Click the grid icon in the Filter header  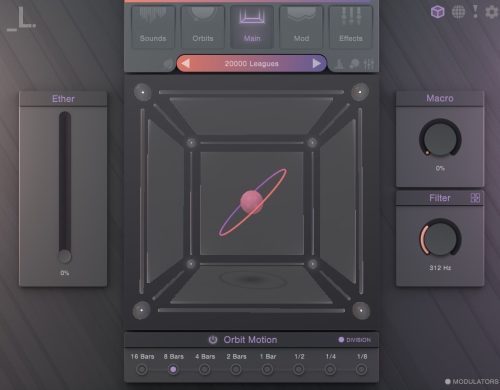475,198
